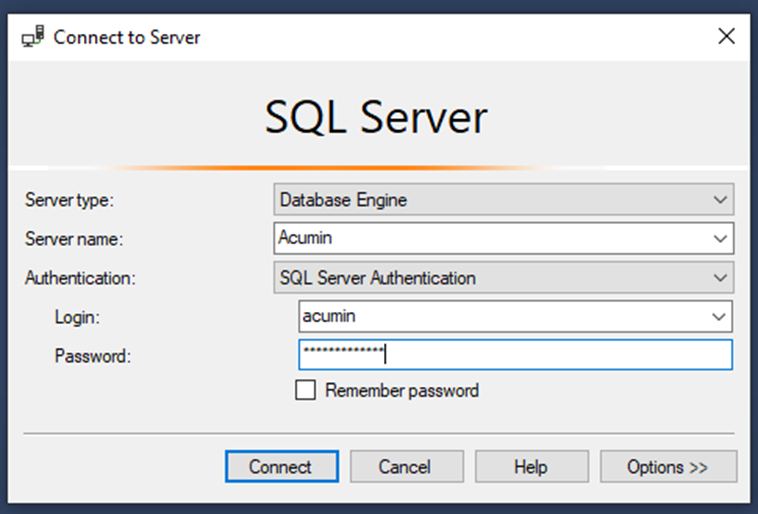This screenshot has height=514, width=758.
Task: Select the SQL Server Authentication combo box
Action: (504, 278)
